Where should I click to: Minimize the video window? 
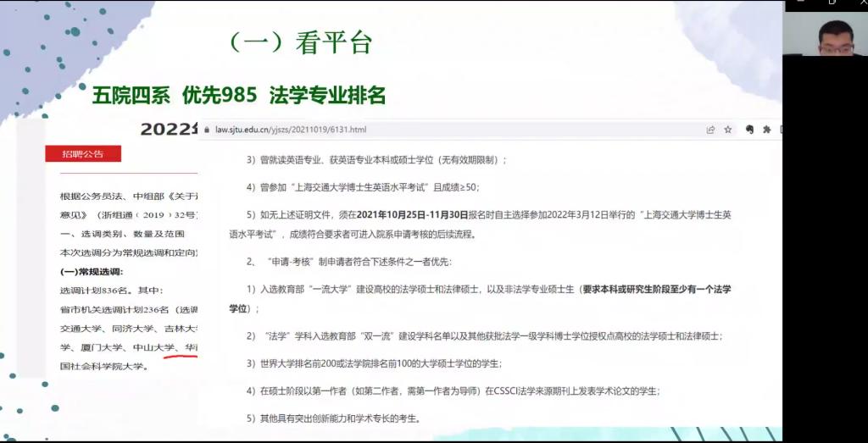click(x=799, y=3)
